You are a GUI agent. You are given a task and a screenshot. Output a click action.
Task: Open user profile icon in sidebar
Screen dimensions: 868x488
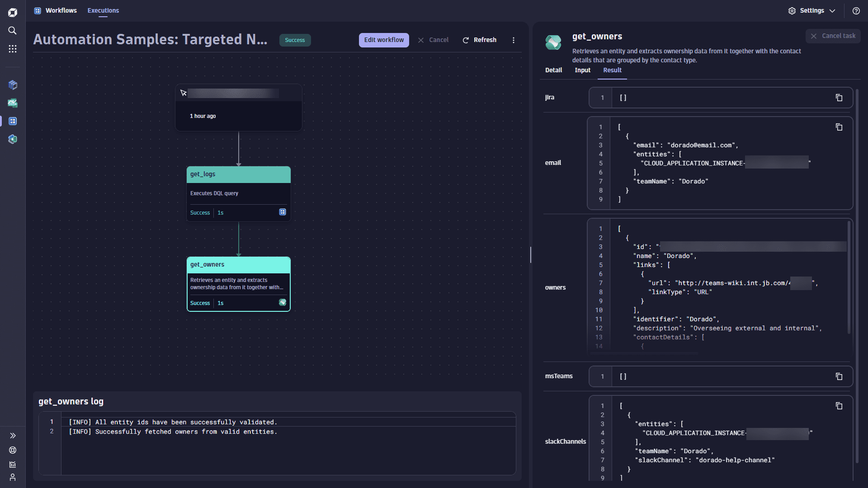(13, 478)
